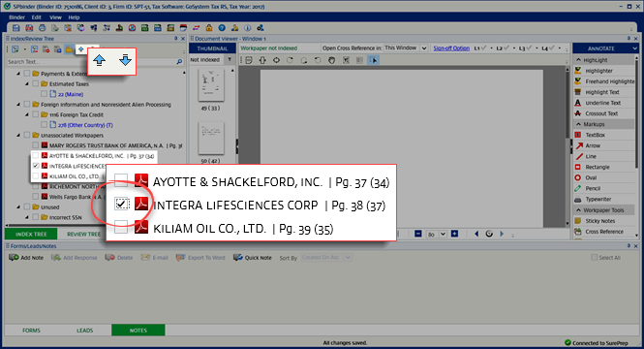Collapse the HighLight annotation section
The height and width of the screenshot is (349, 644).
pyautogui.click(x=579, y=60)
